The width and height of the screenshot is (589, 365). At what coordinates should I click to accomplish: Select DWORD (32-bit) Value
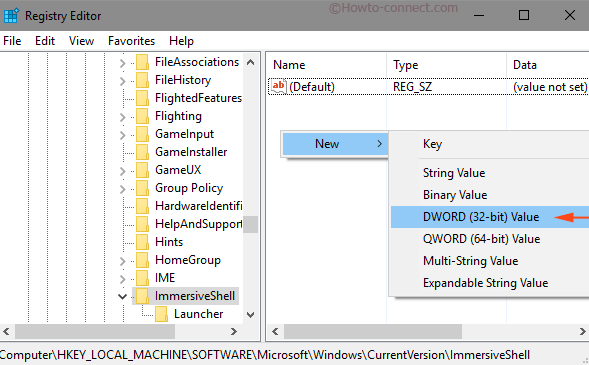pos(490,217)
